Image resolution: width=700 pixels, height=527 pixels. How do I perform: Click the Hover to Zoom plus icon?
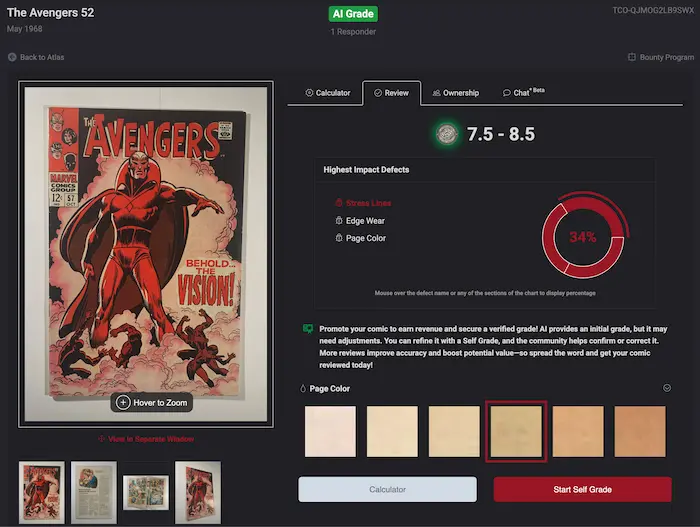(123, 402)
